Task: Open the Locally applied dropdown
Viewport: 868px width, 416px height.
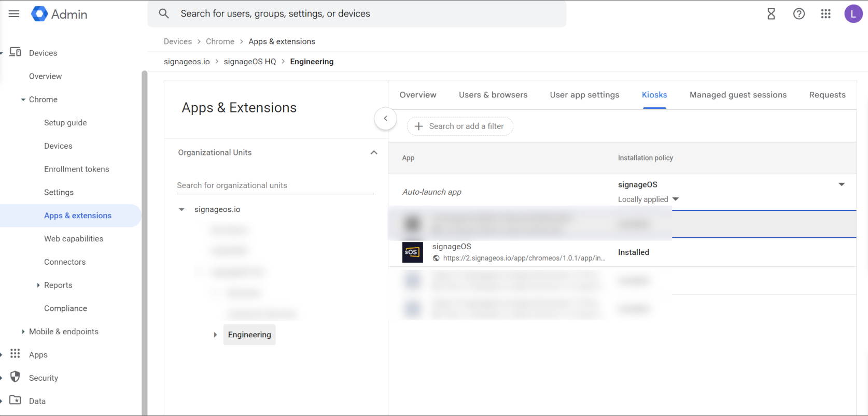Action: (675, 199)
